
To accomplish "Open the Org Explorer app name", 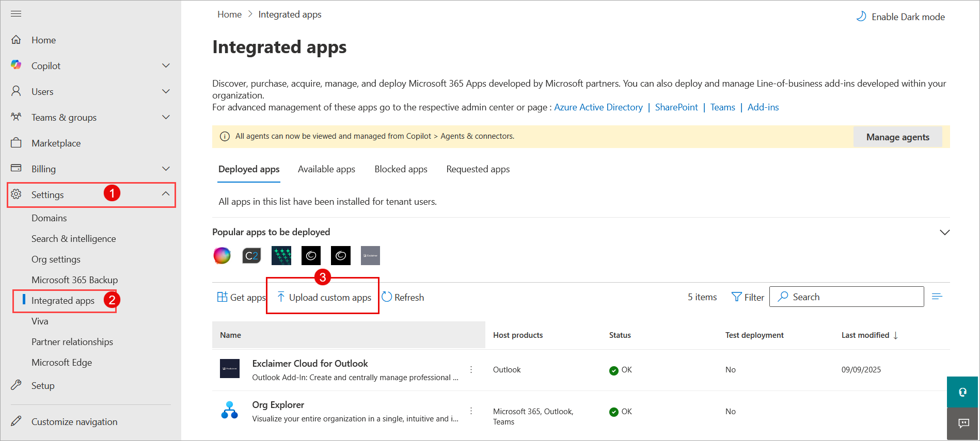I will pos(278,405).
